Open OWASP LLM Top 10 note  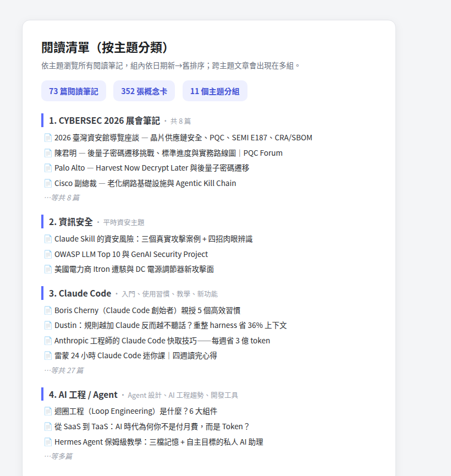[x=131, y=254]
